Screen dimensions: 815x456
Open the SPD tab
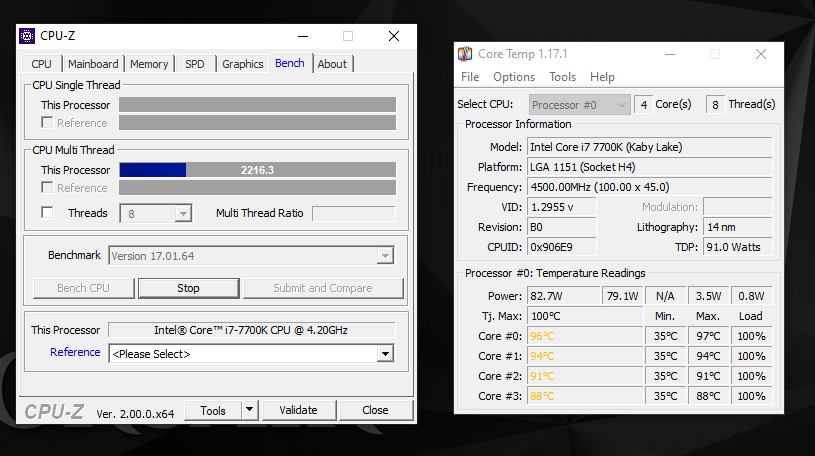195,64
